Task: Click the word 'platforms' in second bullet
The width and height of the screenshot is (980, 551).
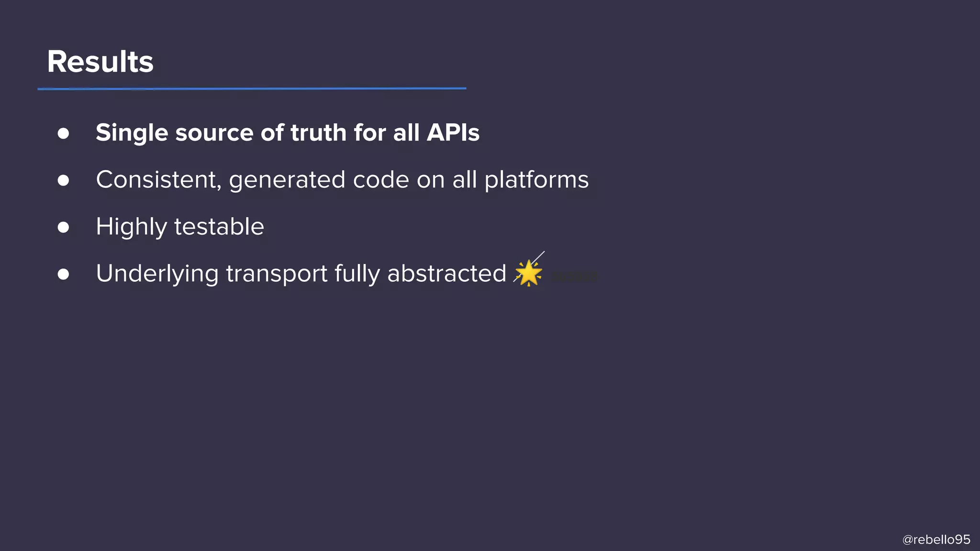Action: point(536,180)
